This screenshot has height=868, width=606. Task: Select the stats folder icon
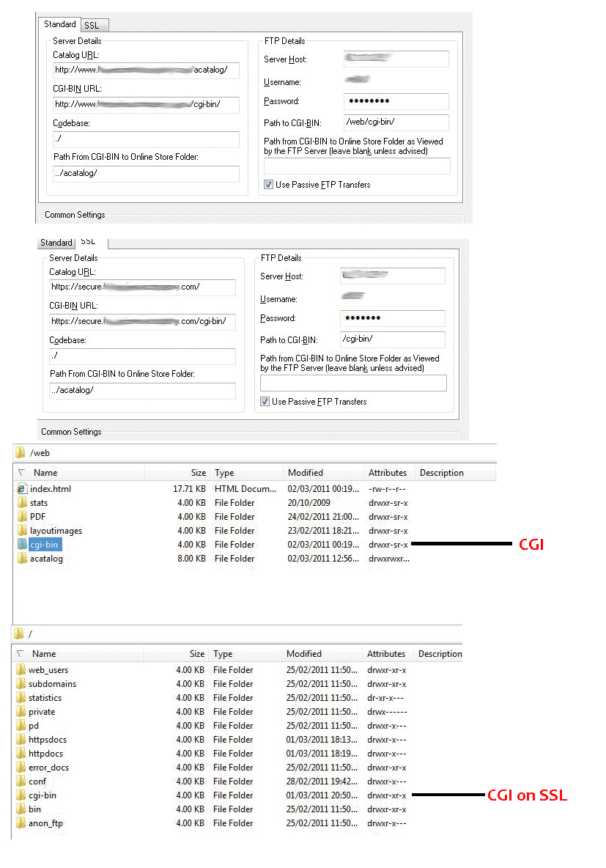[x=22, y=503]
